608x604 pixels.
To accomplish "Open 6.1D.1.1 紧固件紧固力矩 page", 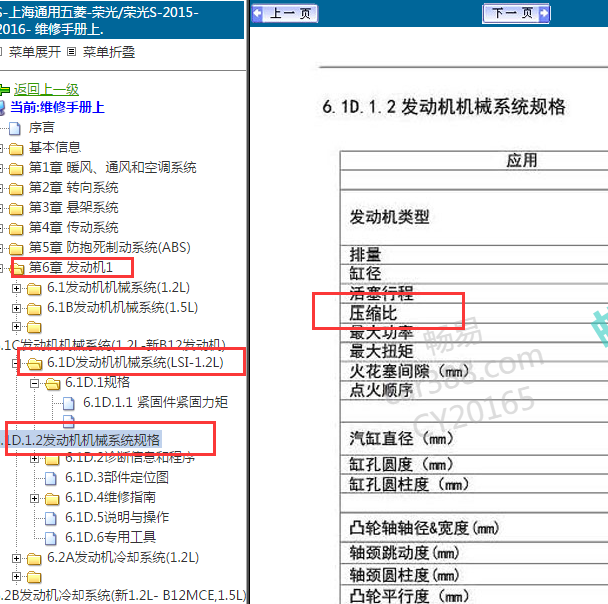I will [x=155, y=402].
